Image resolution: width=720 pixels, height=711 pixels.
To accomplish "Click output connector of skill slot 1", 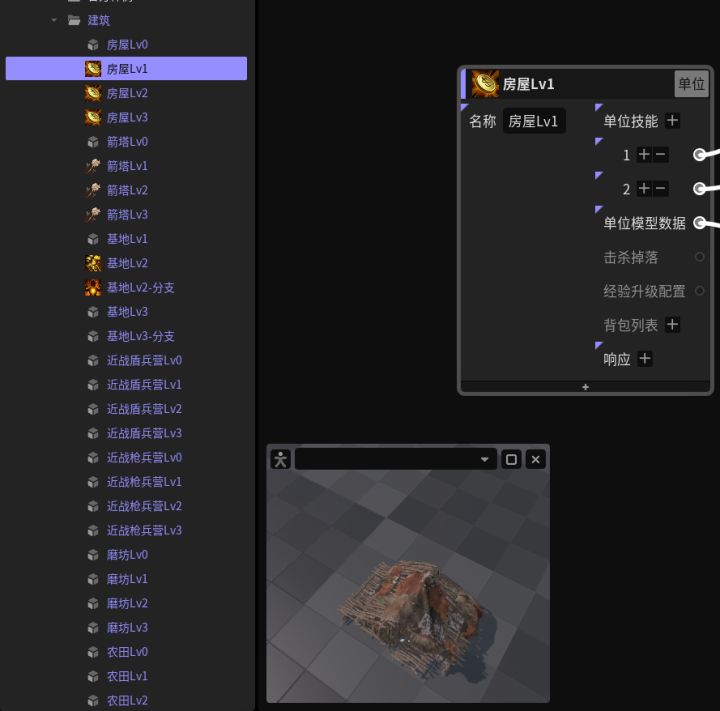I will [699, 155].
